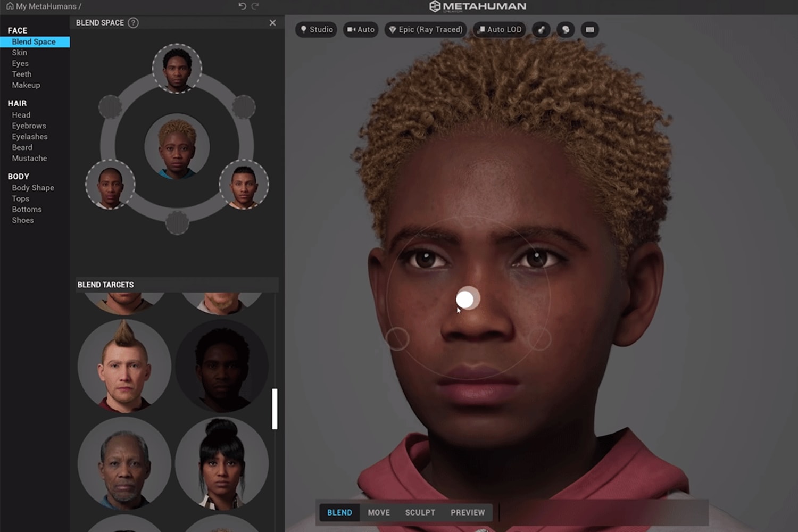Image resolution: width=798 pixels, height=532 pixels.
Task: Toggle the skeleton/bone view icon
Action: 541,30
